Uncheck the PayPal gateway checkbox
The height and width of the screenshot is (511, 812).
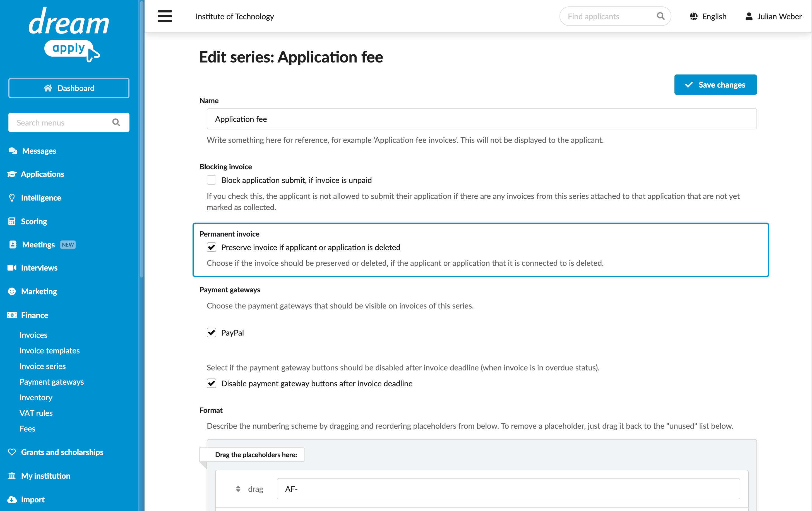[x=212, y=332]
